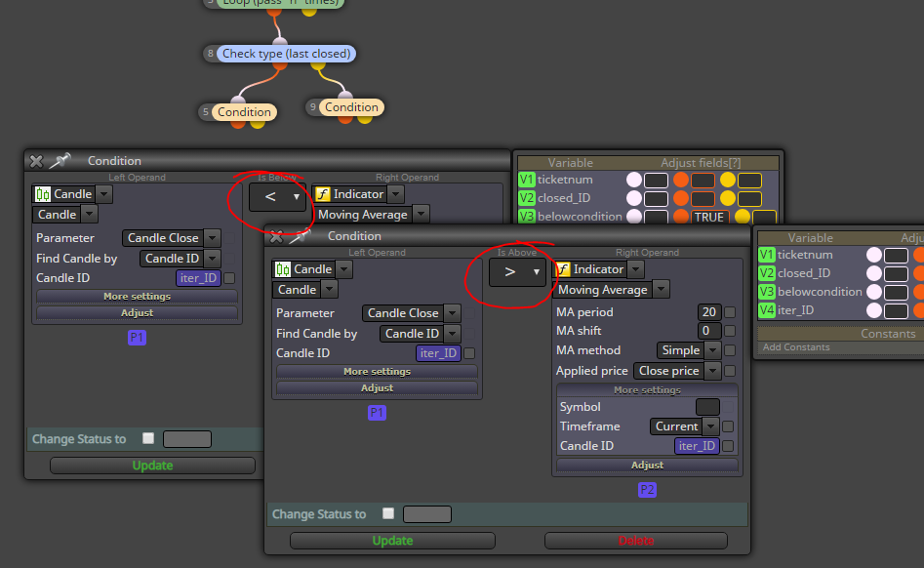Image resolution: width=924 pixels, height=568 pixels.
Task: Open 'Find Candle by' dropdown in front window
Action: pyautogui.click(x=421, y=334)
